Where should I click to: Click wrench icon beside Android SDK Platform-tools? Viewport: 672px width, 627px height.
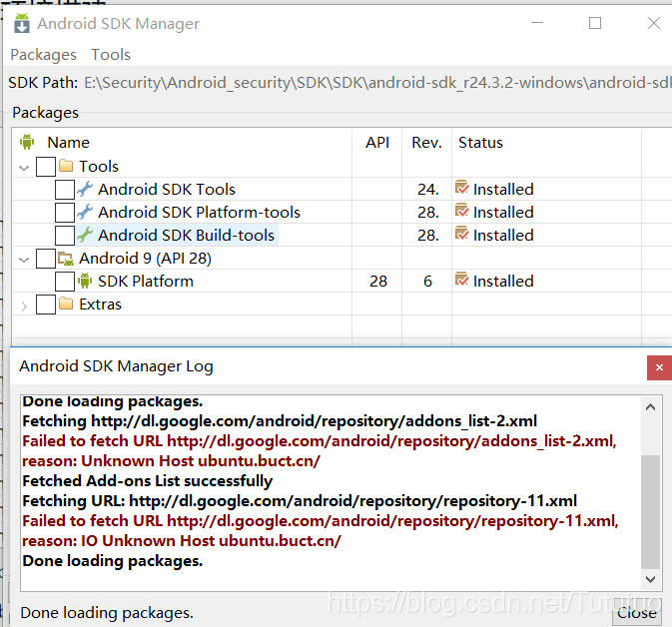(x=85, y=212)
